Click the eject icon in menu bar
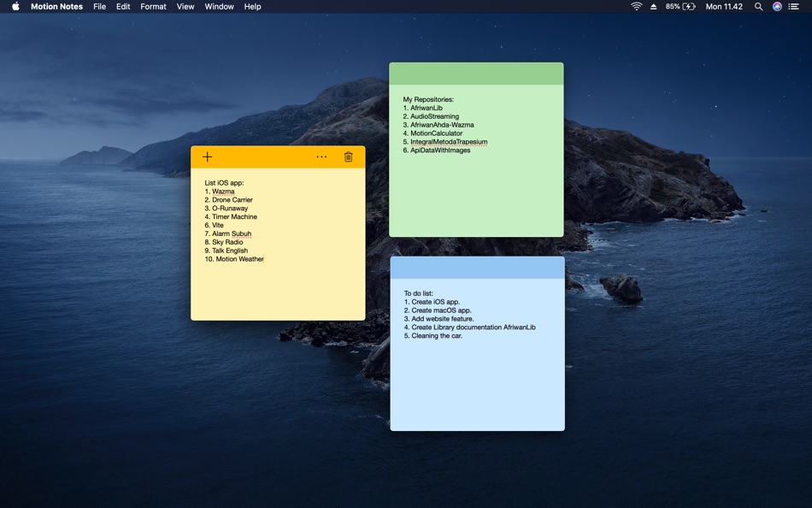This screenshot has width=812, height=508. (x=654, y=7)
